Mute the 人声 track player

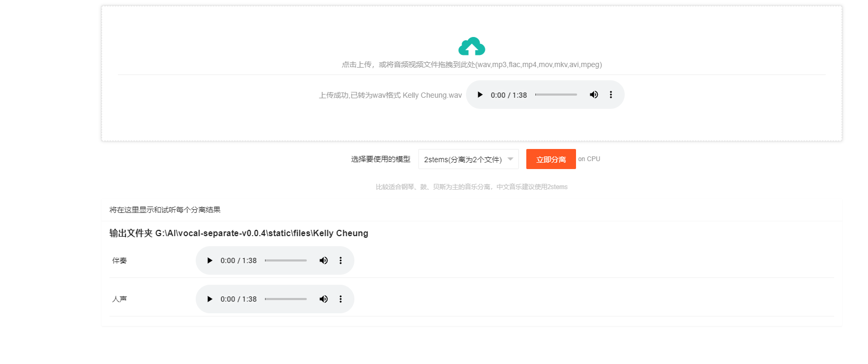point(324,299)
